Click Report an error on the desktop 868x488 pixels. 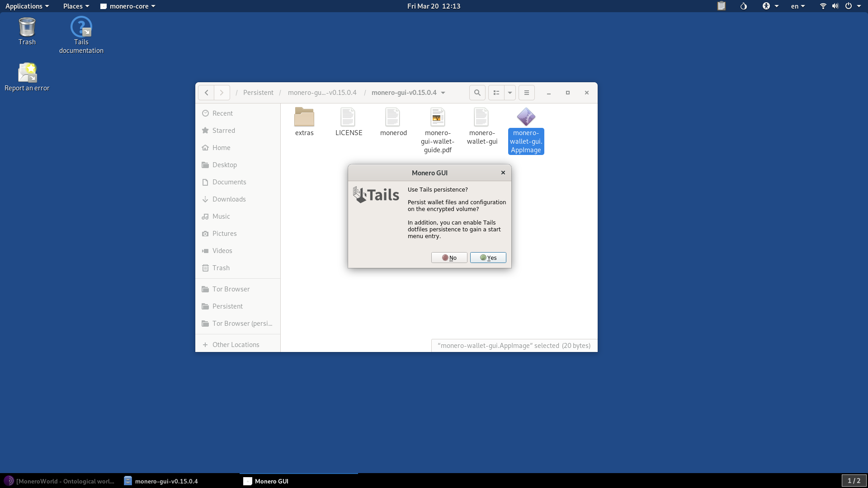coord(27,72)
